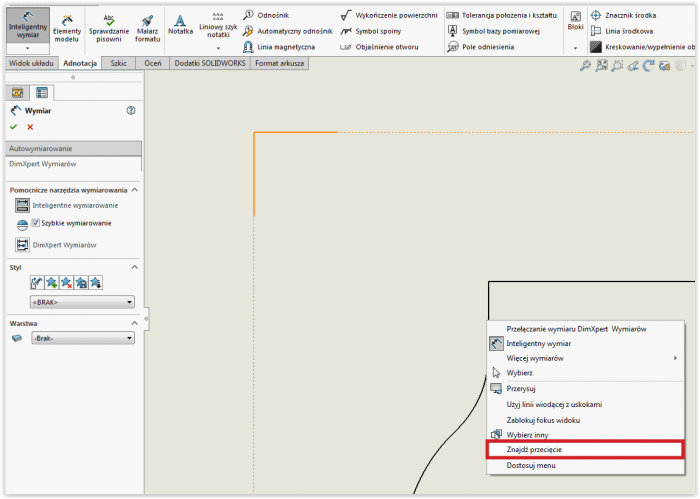The height and width of the screenshot is (499, 700).
Task: Open the -Brak- layer dropdown
Action: pyautogui.click(x=83, y=338)
